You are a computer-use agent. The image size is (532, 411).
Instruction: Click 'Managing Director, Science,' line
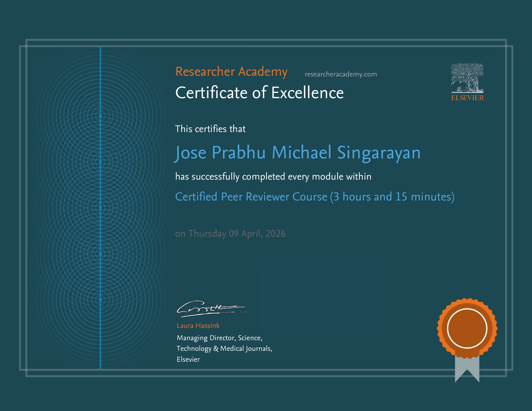(220, 338)
